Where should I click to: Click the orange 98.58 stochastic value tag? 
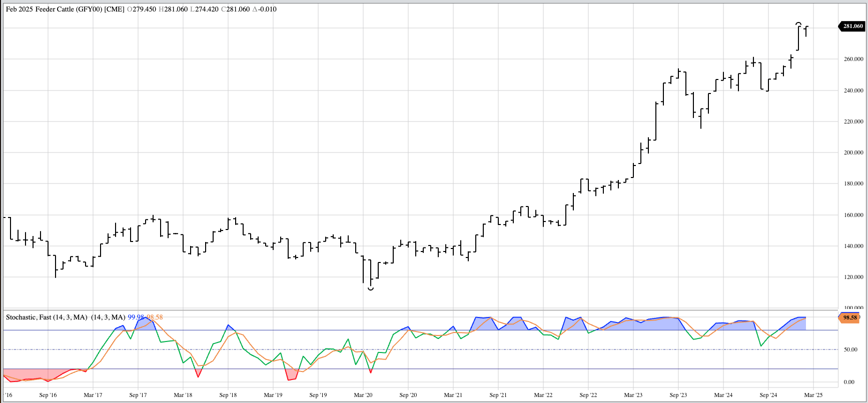coord(849,317)
